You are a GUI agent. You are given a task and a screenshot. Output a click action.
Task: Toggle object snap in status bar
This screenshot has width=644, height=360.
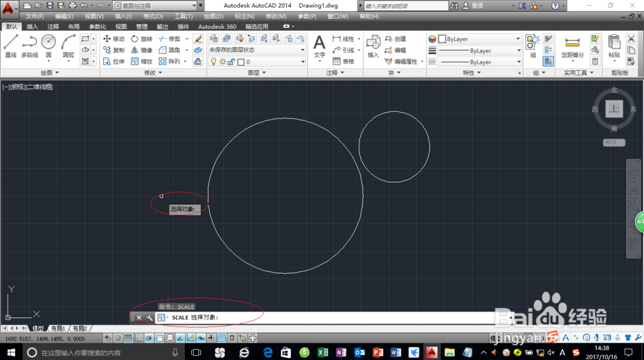[159, 338]
